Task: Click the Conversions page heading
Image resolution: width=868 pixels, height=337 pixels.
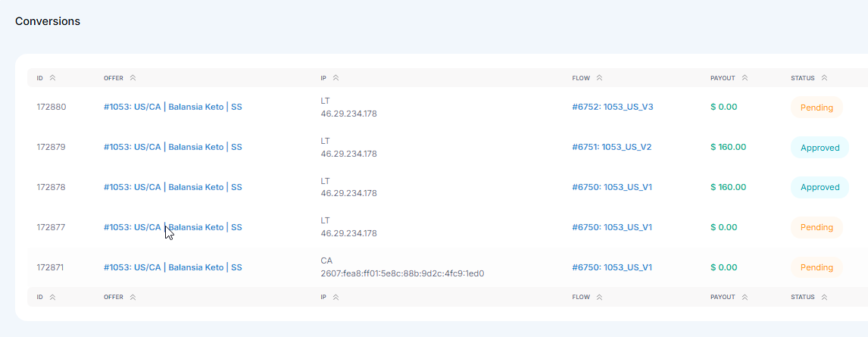Action: (x=48, y=21)
